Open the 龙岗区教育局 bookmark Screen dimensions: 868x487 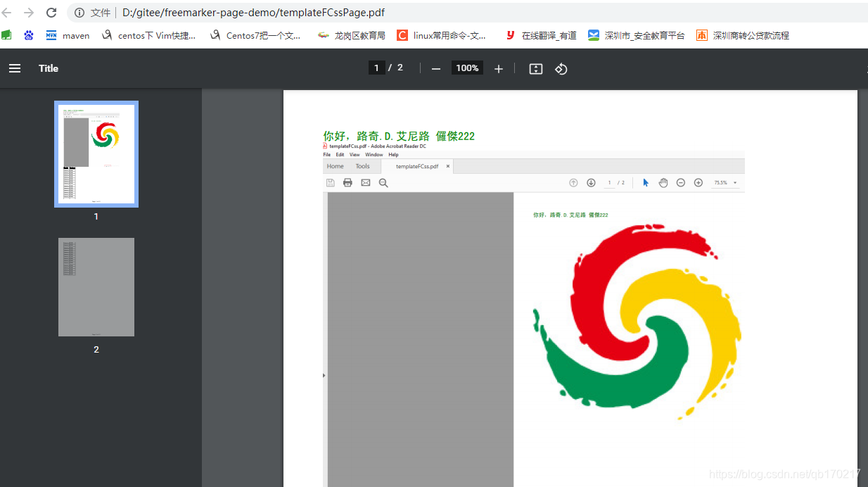(352, 35)
